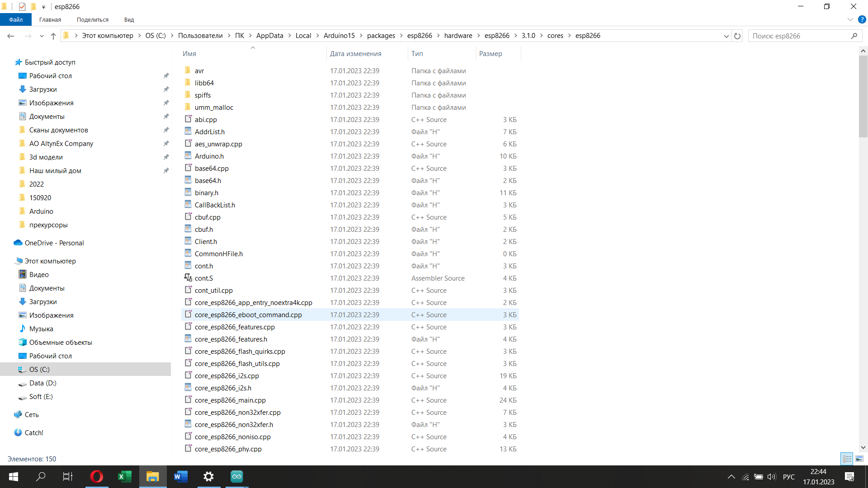The image size is (868, 488).
Task: Click the file list vertical scrollbar thumb
Action: (863, 96)
